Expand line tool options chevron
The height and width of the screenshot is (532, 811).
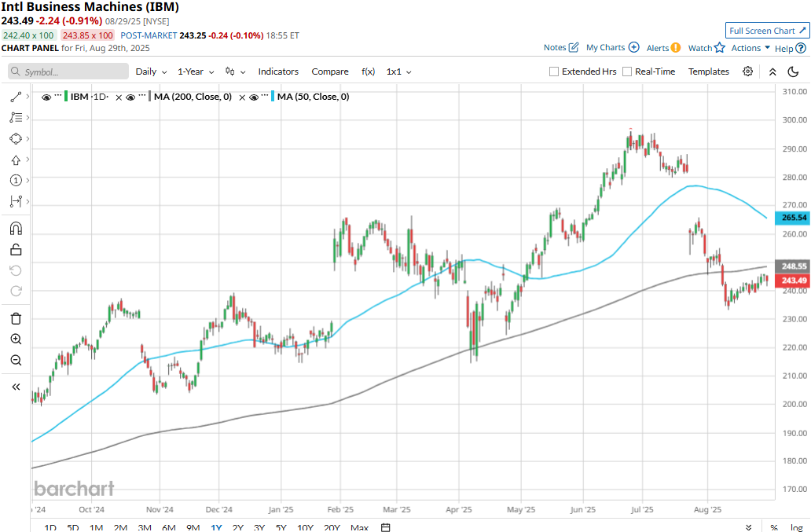point(28,97)
